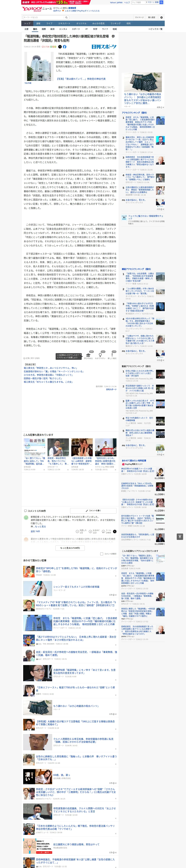Image resolution: width=186 pixels, height=868 pixels.
Task: Open the トップ navigation tab
Action: (x=27, y=24)
